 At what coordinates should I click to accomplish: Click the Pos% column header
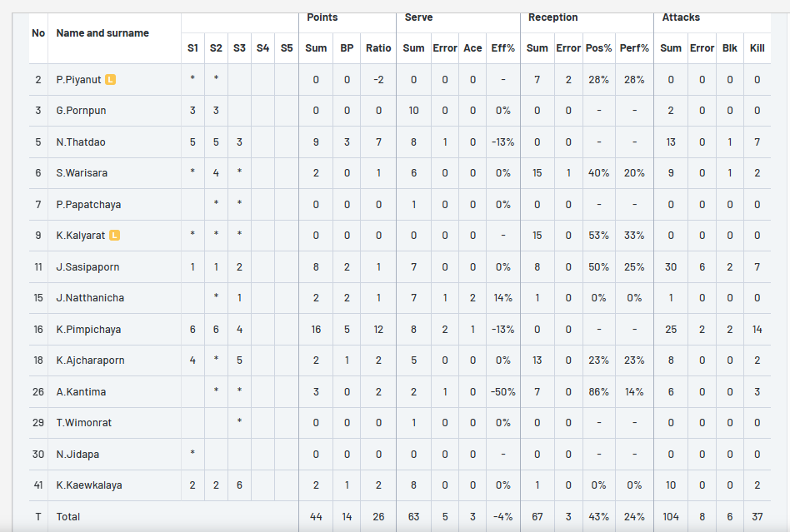598,48
